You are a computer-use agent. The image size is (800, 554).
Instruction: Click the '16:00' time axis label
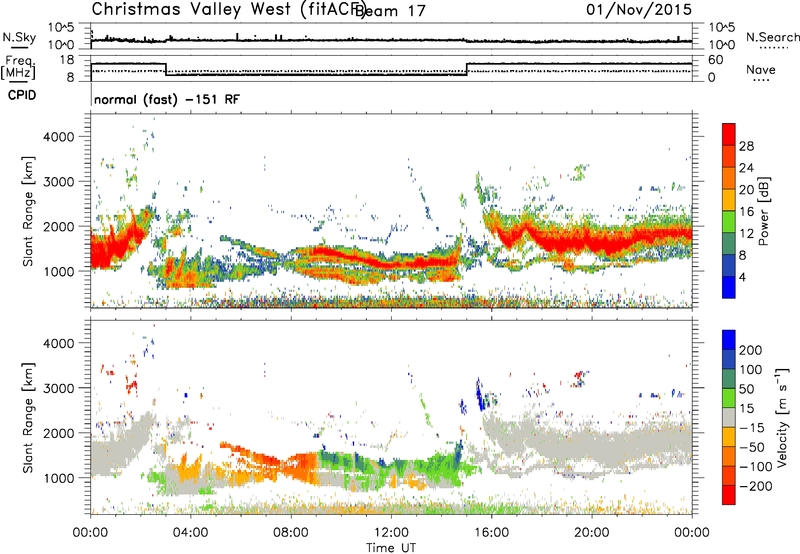point(491,533)
